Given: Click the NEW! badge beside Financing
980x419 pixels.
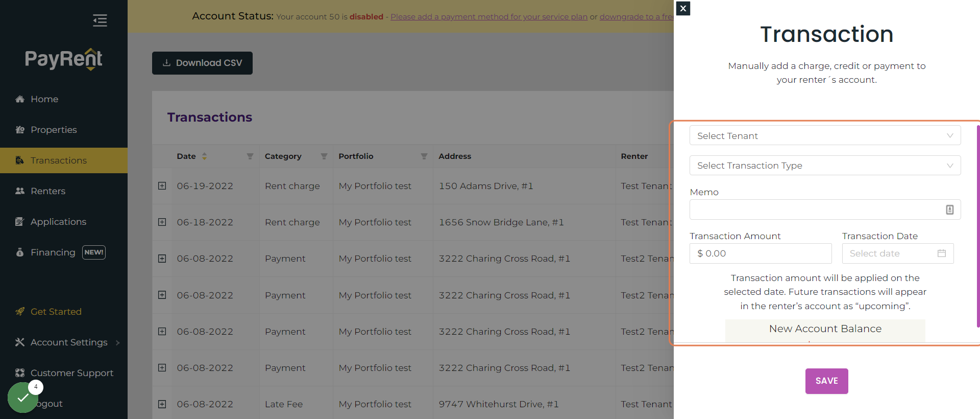Looking at the screenshot, I should (94, 252).
